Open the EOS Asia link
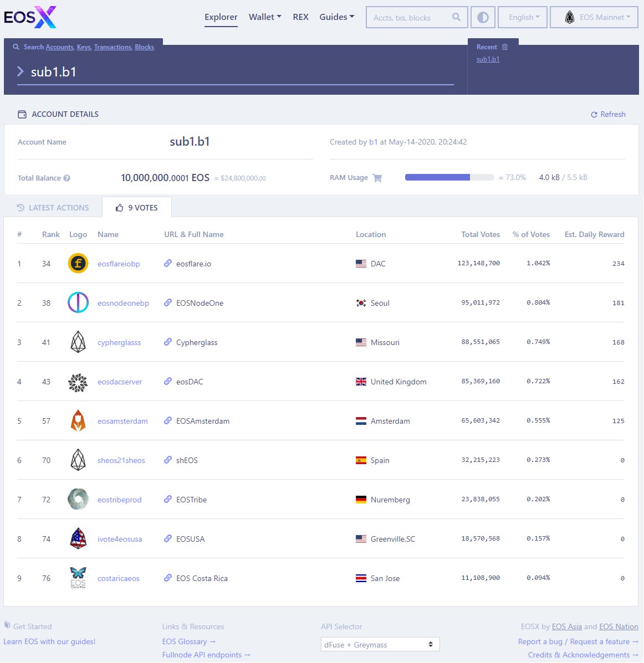This screenshot has width=644, height=663. tap(566, 626)
